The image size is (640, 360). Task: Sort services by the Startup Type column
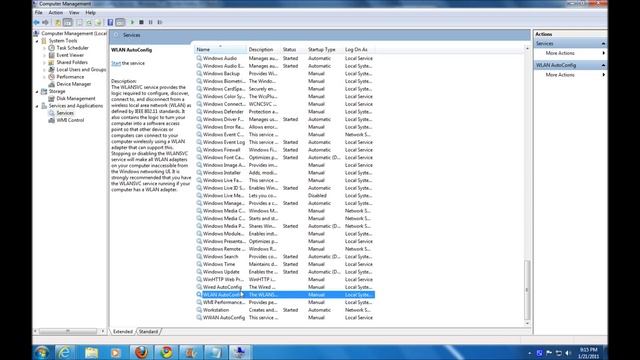click(324, 49)
